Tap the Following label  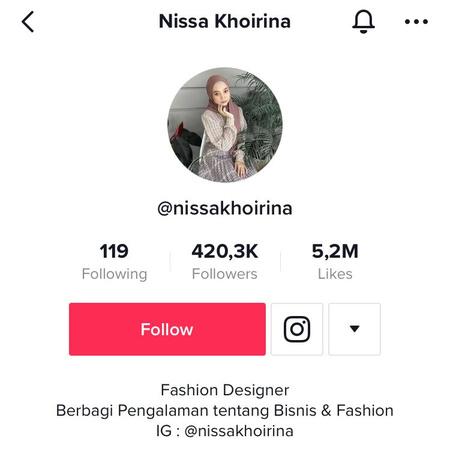(114, 274)
